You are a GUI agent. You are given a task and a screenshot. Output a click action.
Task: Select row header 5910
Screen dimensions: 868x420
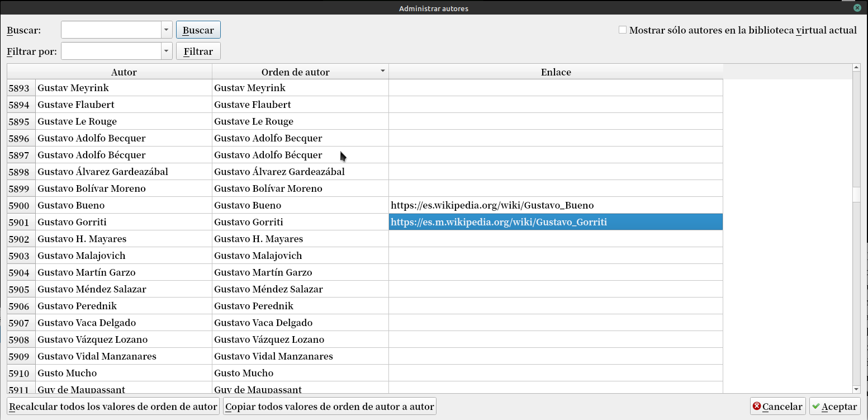coord(21,373)
